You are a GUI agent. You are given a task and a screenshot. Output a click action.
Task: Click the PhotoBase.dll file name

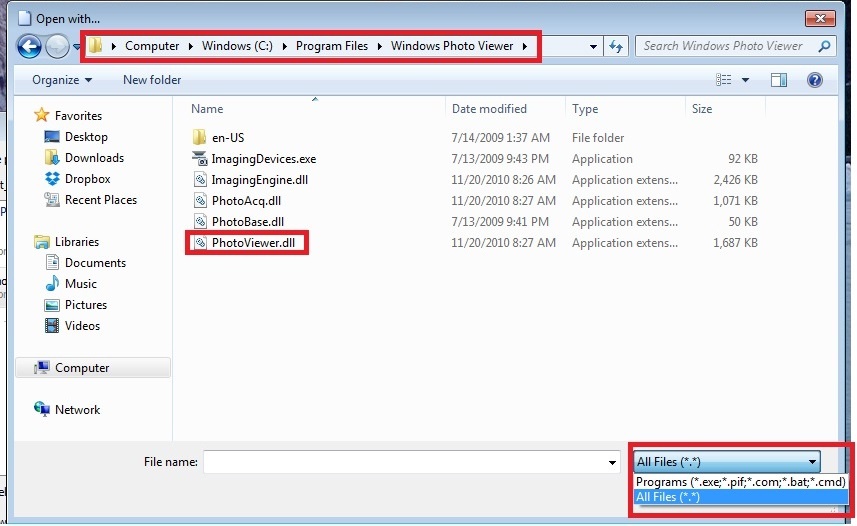click(248, 221)
